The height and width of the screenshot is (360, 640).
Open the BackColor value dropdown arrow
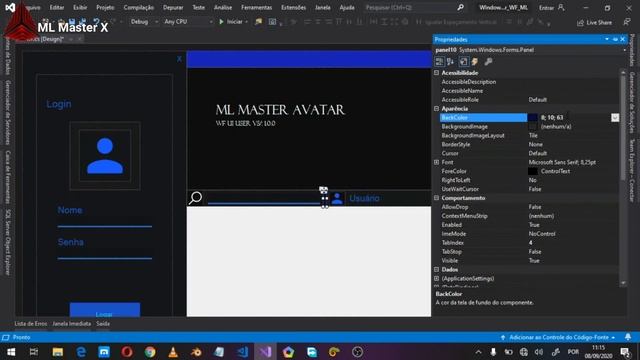click(615, 118)
